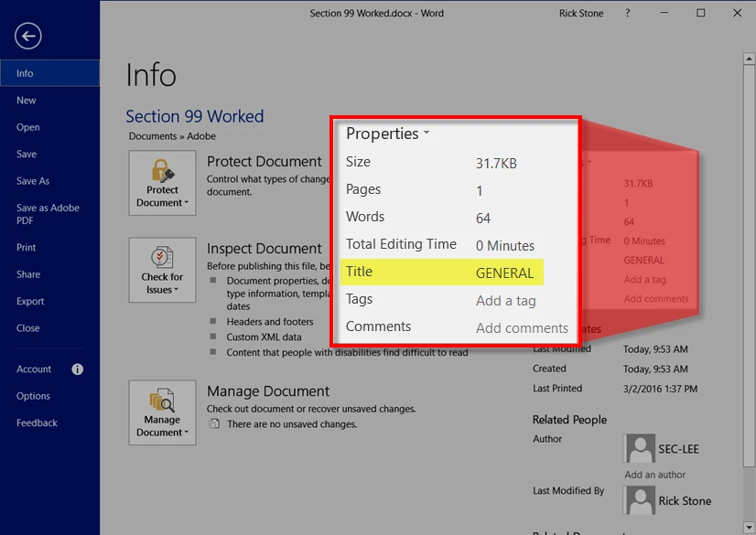Open Account settings page

[34, 369]
